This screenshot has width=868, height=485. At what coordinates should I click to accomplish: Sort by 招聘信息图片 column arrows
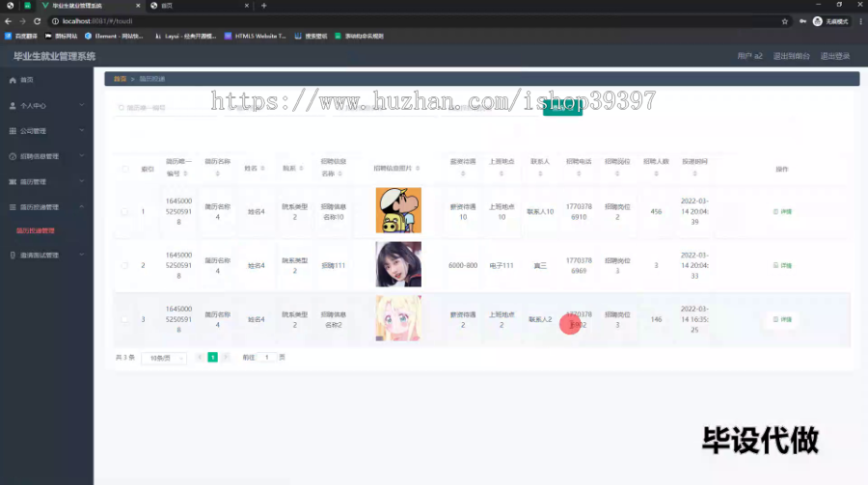click(418, 169)
